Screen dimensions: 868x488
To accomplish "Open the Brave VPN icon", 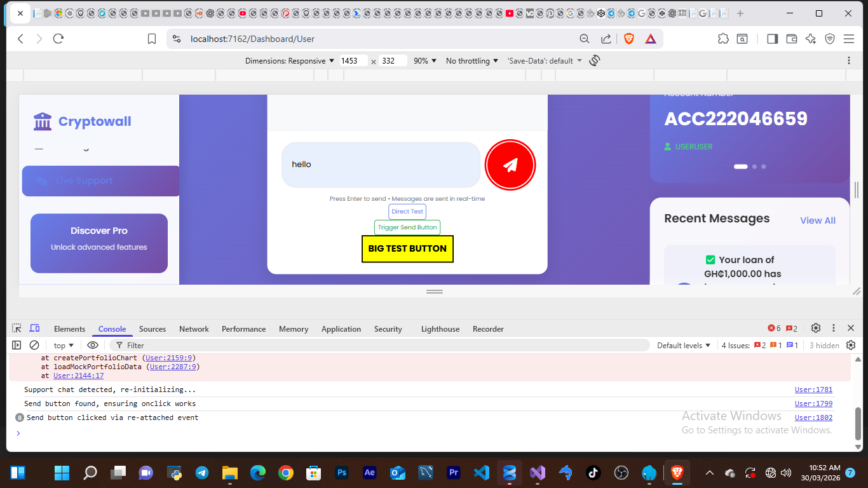I will point(830,39).
